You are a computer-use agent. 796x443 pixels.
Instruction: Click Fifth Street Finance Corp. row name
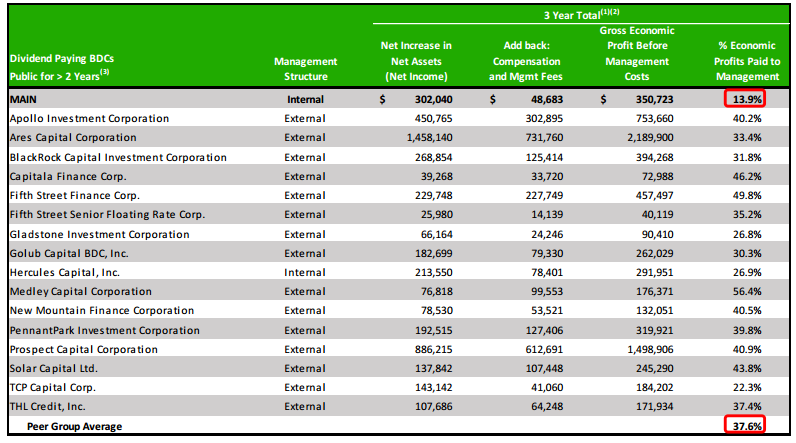[x=74, y=196]
